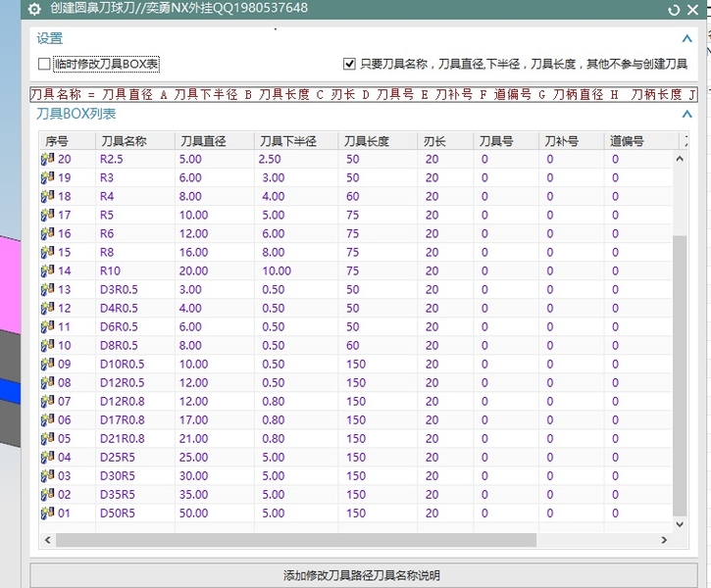Click tool icon of row 11

[x=48, y=326]
